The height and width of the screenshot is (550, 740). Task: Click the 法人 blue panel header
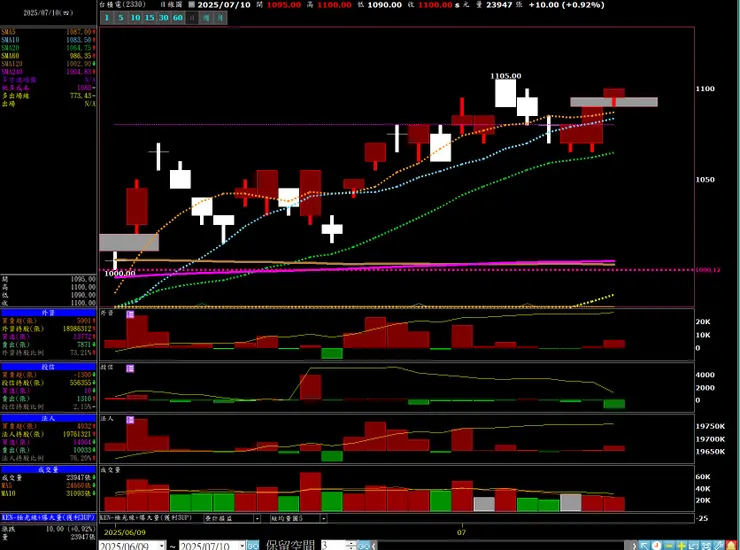coord(48,418)
